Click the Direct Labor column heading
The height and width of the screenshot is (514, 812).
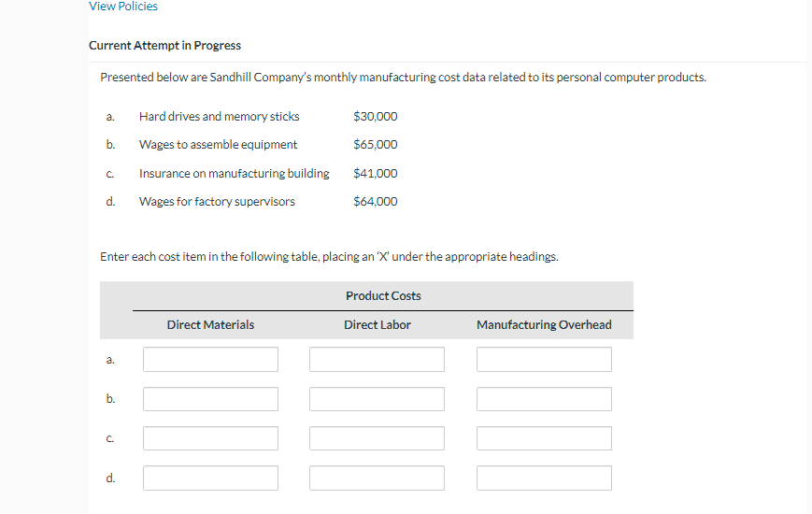tap(377, 325)
